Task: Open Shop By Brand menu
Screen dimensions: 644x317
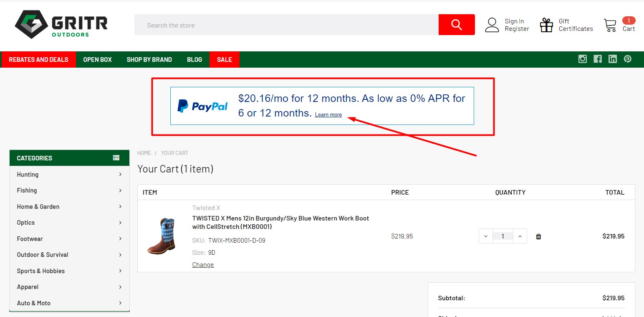Action: point(149,59)
